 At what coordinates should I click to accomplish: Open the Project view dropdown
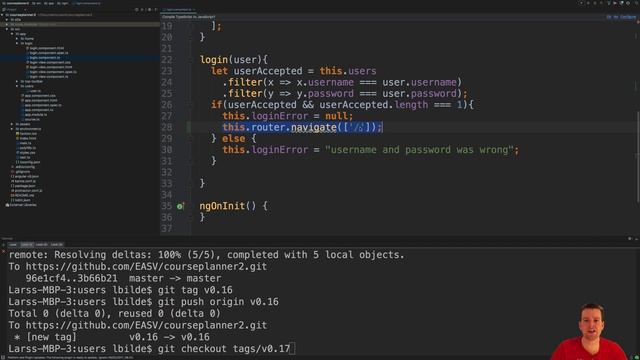click(14, 9)
